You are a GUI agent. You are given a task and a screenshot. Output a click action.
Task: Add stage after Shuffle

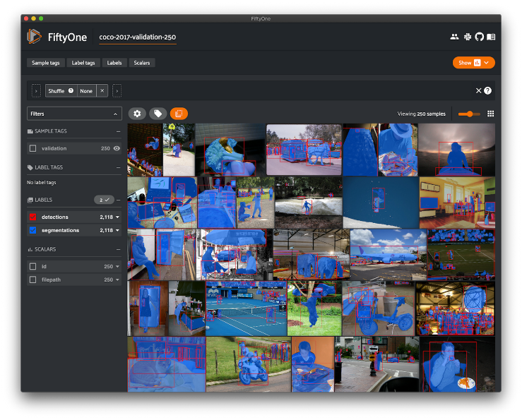[x=117, y=90]
